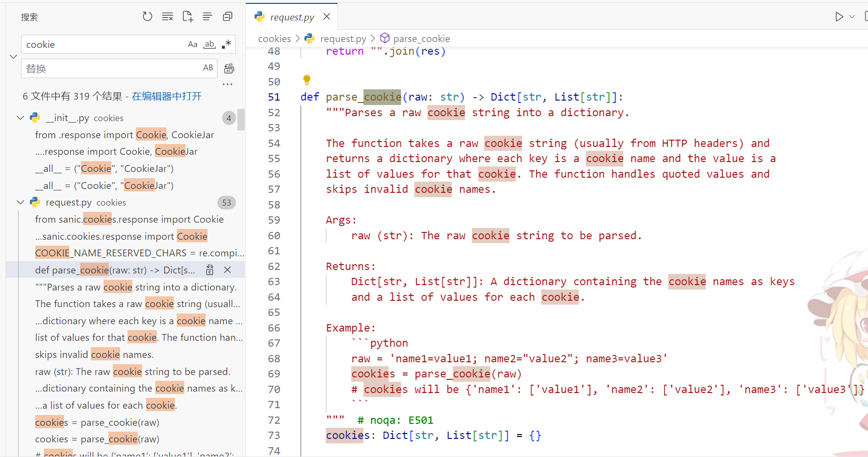This screenshot has width=868, height=457.
Task: Dismiss the parse_cookie result row
Action: pos(227,270)
